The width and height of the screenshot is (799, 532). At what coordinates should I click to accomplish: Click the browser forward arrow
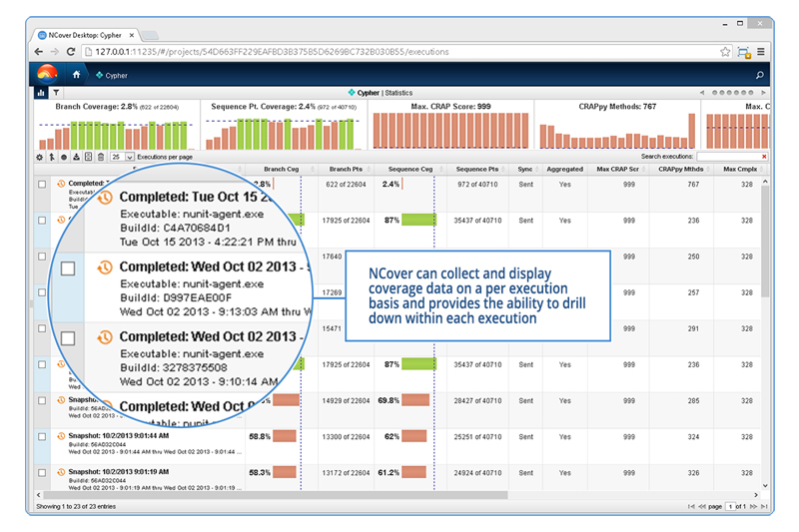[x=55, y=52]
